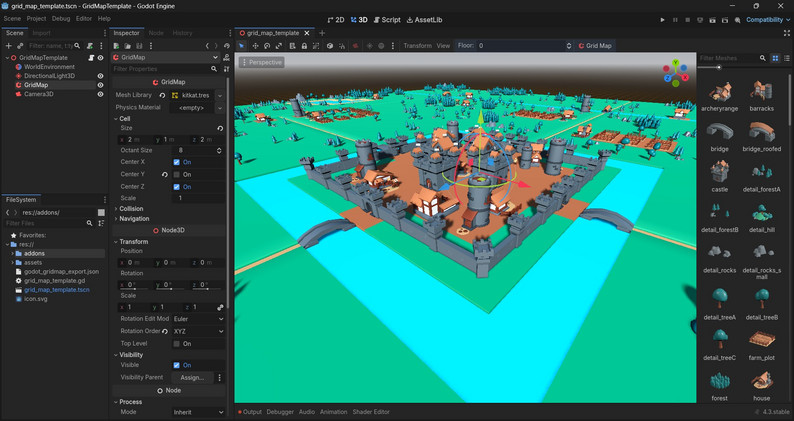Open the Perspective view menu button
The width and height of the screenshot is (794, 421).
[x=262, y=62]
